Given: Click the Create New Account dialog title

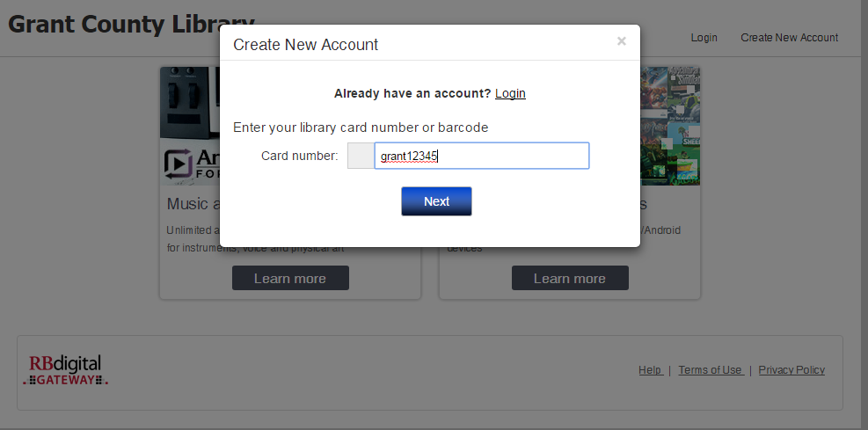Looking at the screenshot, I should pyautogui.click(x=305, y=44).
